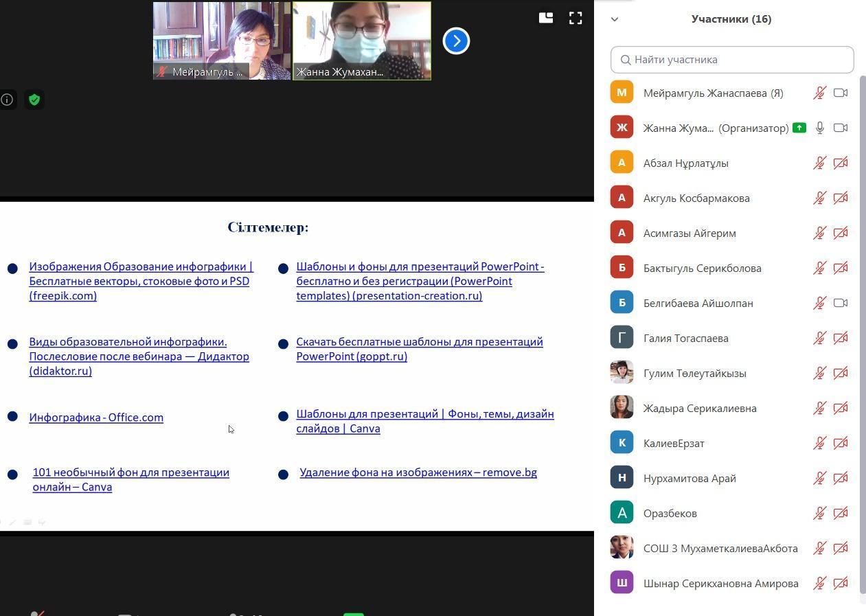Viewport: 866px width, 616px height.
Task: Click Гулим Төлеутайкызы profile photo avatar
Action: (622, 372)
